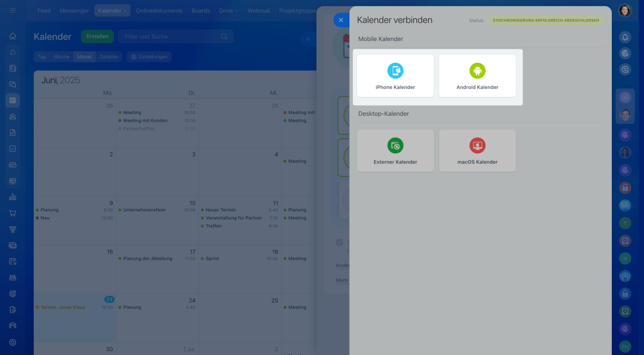The image size is (644, 355).
Task: Open the drive storage icon in left sidebar
Action: (13, 165)
